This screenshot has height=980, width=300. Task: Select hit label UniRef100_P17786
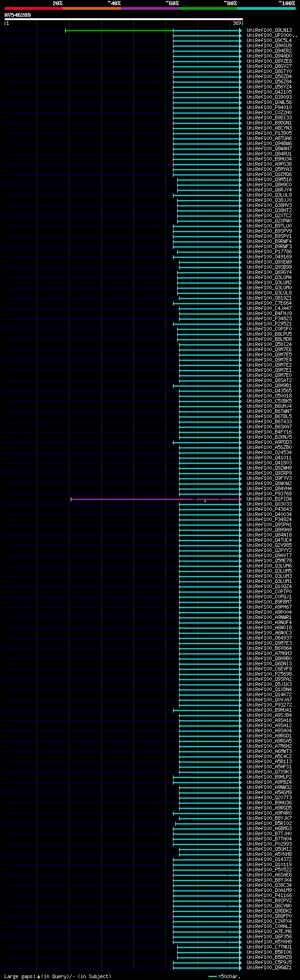tap(269, 252)
